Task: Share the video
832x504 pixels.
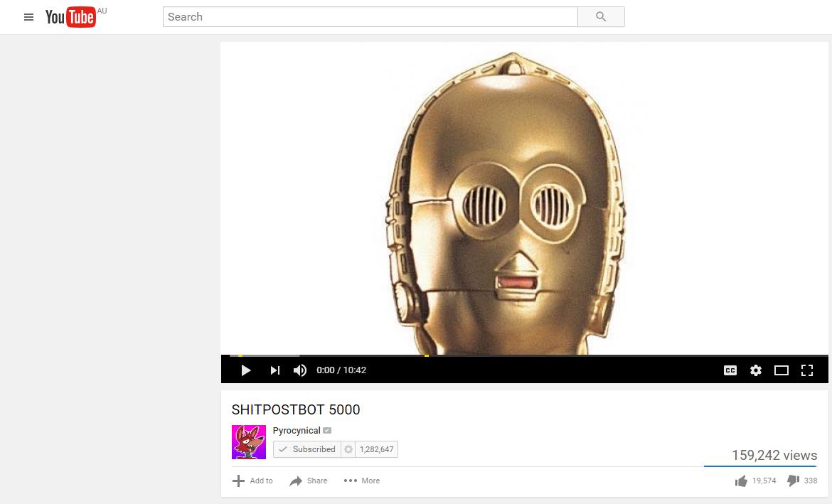Action: [309, 481]
